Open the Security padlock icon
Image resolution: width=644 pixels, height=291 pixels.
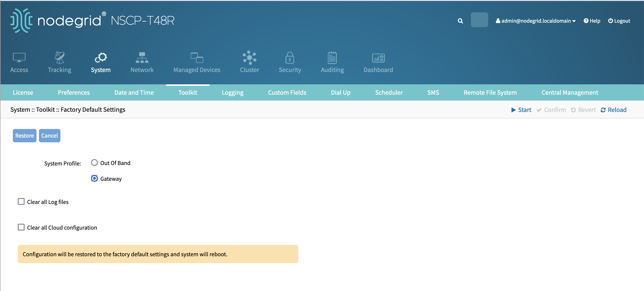pyautogui.click(x=290, y=58)
